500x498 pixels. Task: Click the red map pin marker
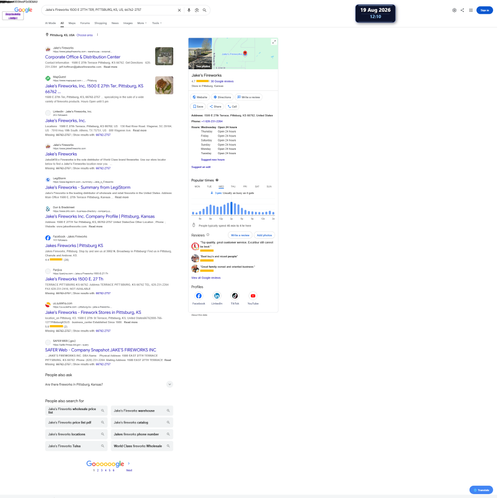(x=245, y=53)
